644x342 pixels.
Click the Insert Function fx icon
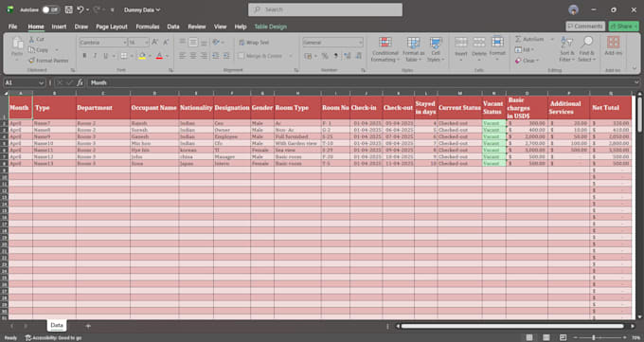(80, 82)
